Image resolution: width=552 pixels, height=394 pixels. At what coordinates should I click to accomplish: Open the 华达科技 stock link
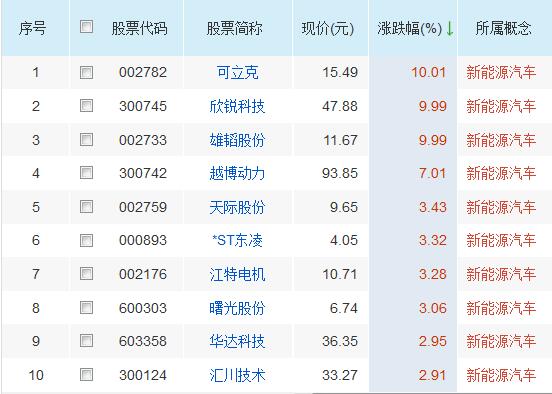237,341
